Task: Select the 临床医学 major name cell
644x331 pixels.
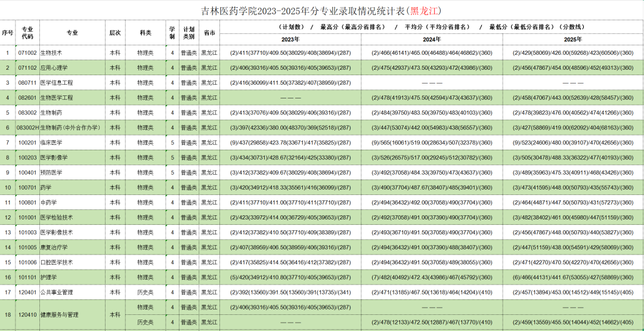Action: click(x=72, y=143)
